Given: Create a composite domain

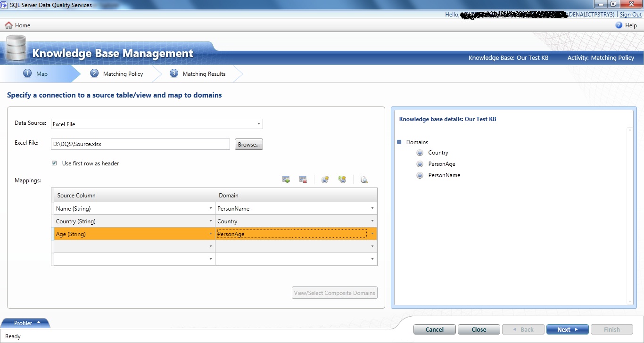Looking at the screenshot, I should [x=342, y=180].
